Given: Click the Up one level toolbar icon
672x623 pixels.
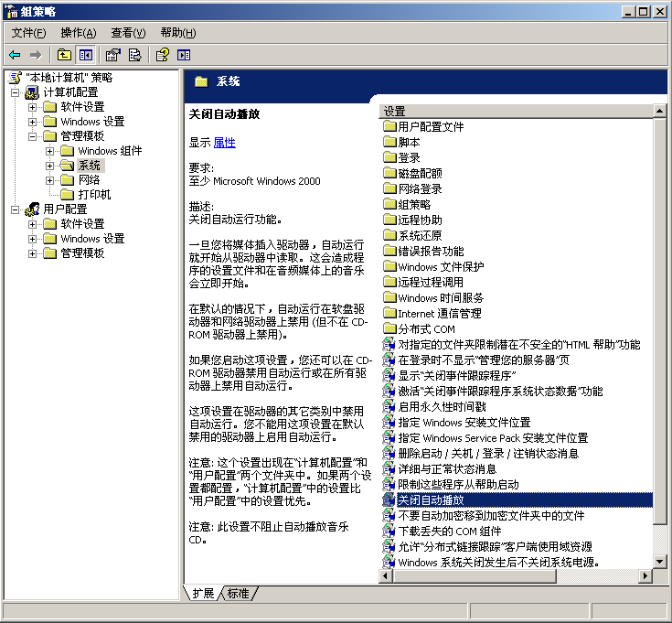Looking at the screenshot, I should [x=64, y=55].
